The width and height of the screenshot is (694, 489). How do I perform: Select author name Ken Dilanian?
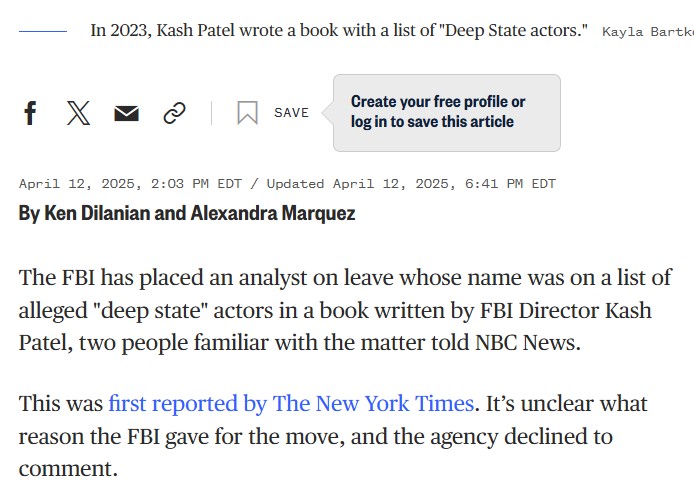tap(97, 213)
